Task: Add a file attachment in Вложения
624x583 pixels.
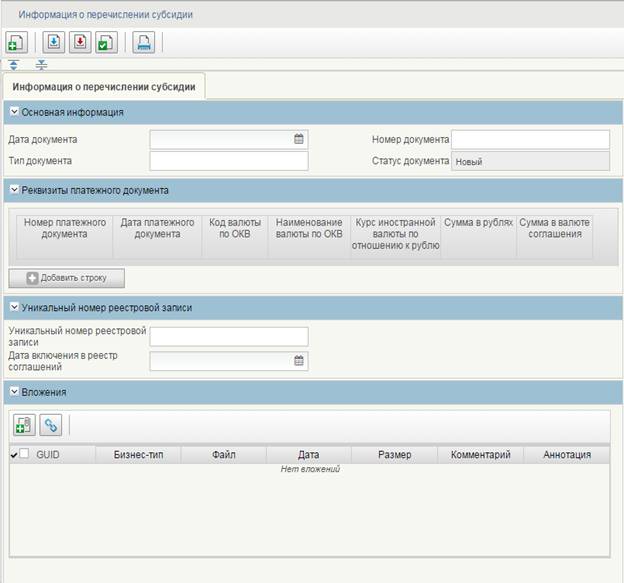Action: tap(23, 425)
